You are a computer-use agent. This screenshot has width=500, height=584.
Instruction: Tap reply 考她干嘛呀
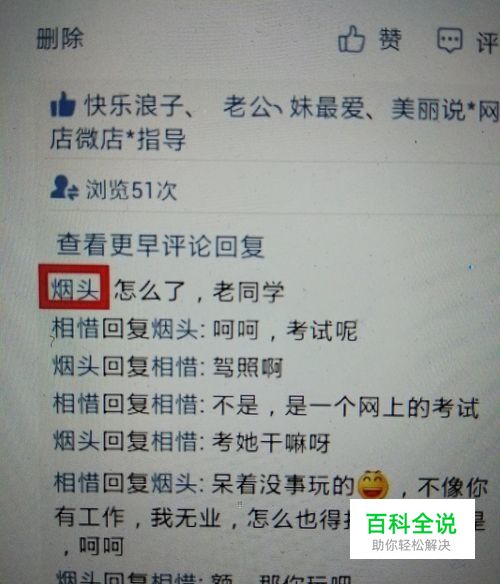[271, 443]
